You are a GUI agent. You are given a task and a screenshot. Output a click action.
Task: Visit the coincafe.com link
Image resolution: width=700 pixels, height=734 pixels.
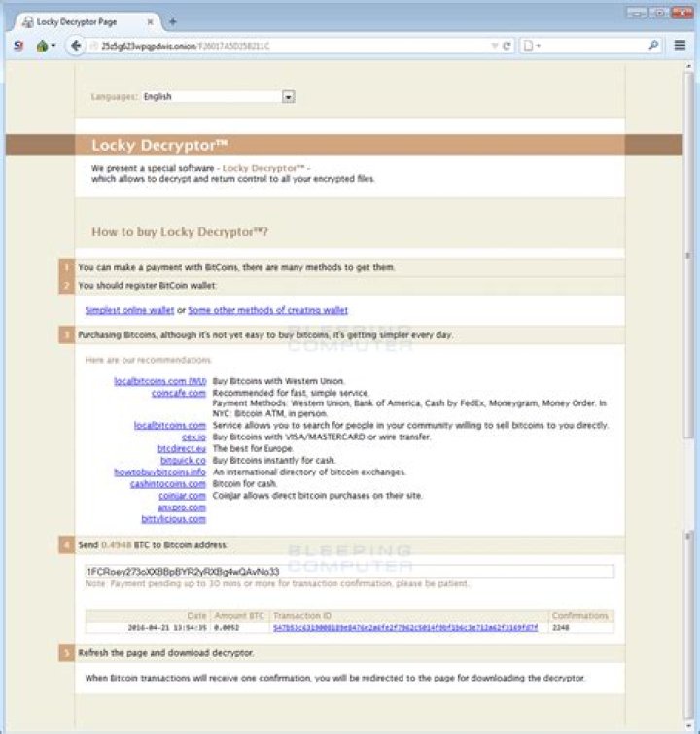(179, 393)
